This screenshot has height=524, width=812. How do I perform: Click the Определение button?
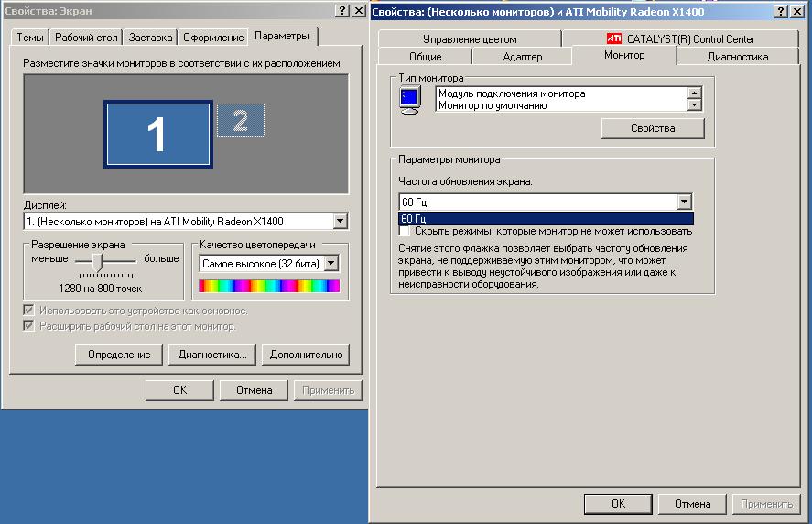[x=119, y=355]
